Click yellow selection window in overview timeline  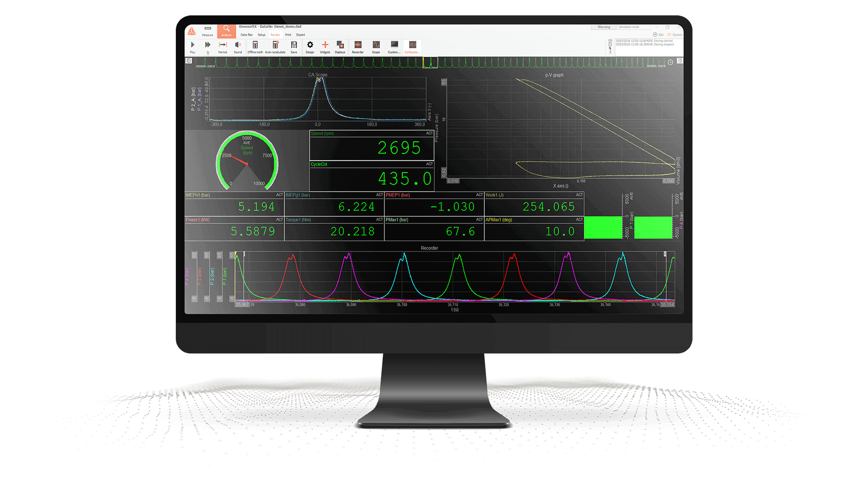[x=430, y=62]
